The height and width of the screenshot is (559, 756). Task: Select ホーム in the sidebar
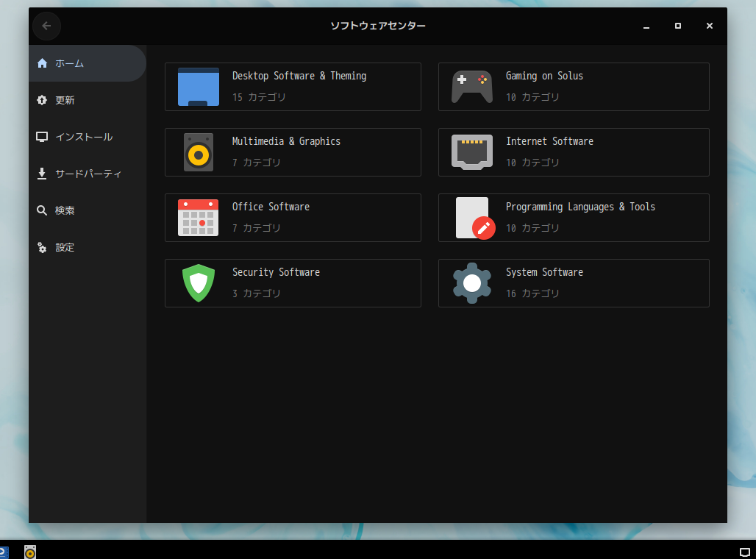click(x=88, y=63)
